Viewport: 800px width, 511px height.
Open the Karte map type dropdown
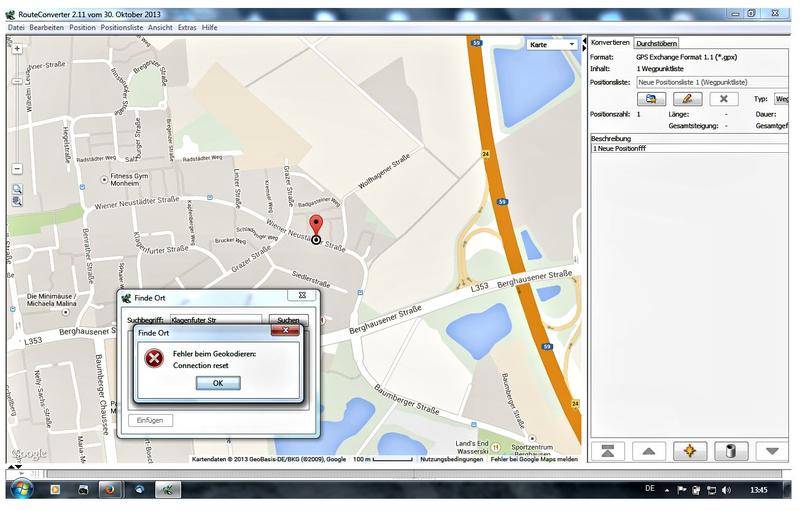click(x=552, y=45)
